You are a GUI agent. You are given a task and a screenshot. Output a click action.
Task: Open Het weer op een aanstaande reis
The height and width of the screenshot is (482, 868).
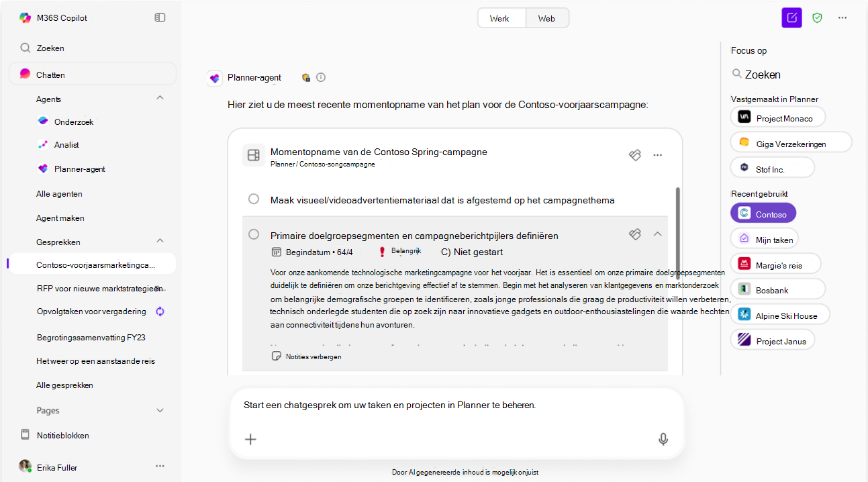click(95, 360)
